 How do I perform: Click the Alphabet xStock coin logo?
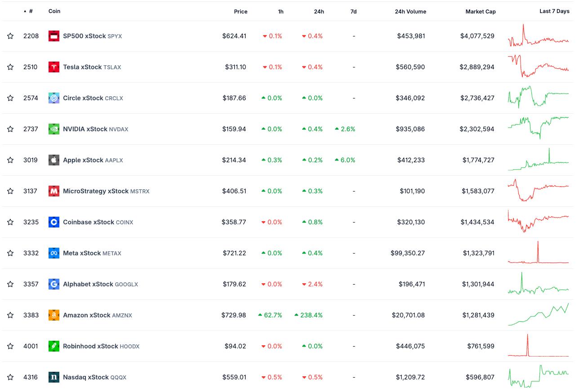coord(54,284)
